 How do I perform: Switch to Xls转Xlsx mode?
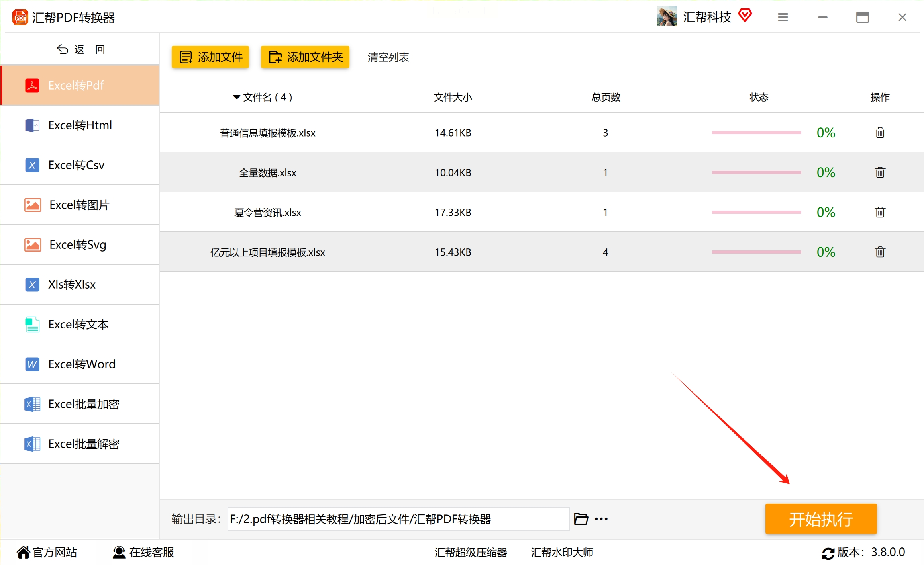(80, 284)
